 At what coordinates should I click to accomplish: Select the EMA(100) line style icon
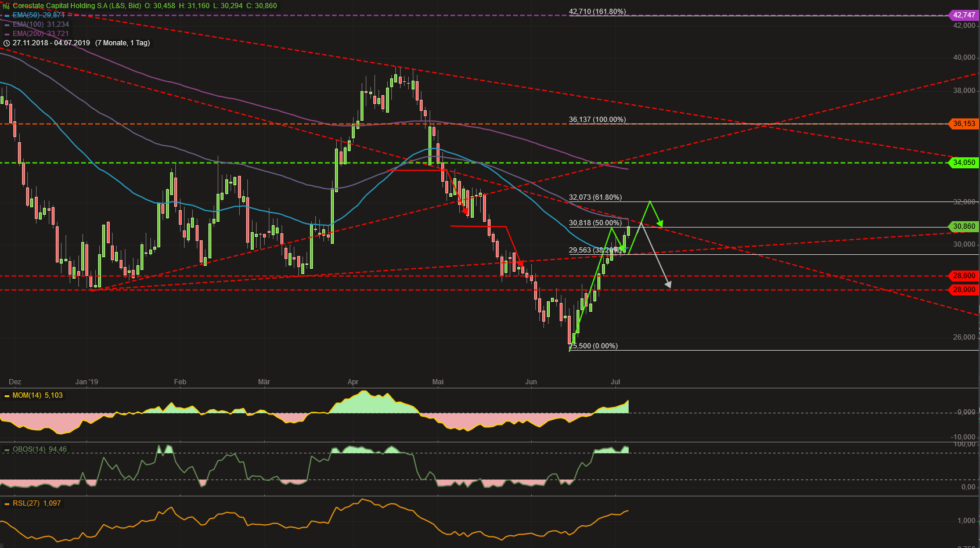tap(7, 24)
